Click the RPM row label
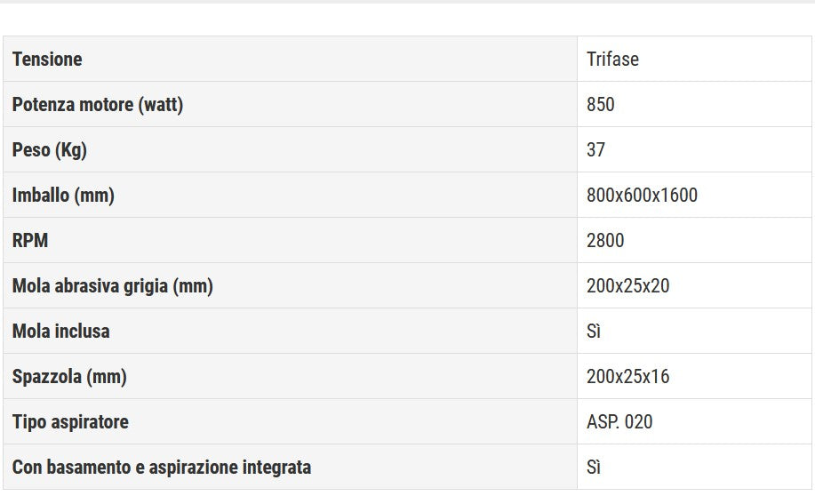The image size is (815, 504). (30, 241)
